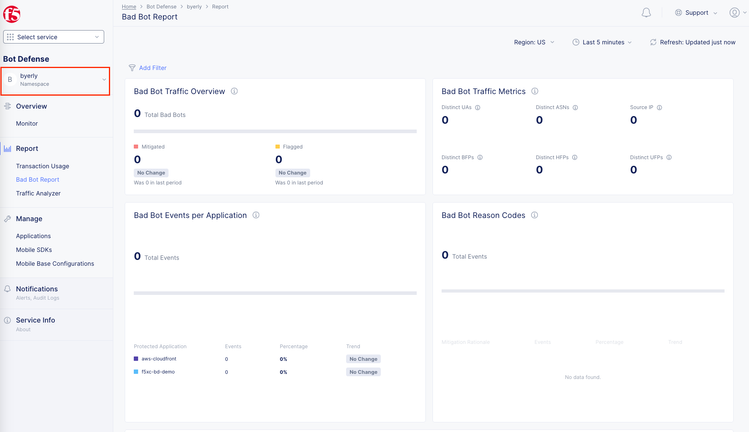Open the Support menu
Screen dimensions: 749x432
click(696, 13)
